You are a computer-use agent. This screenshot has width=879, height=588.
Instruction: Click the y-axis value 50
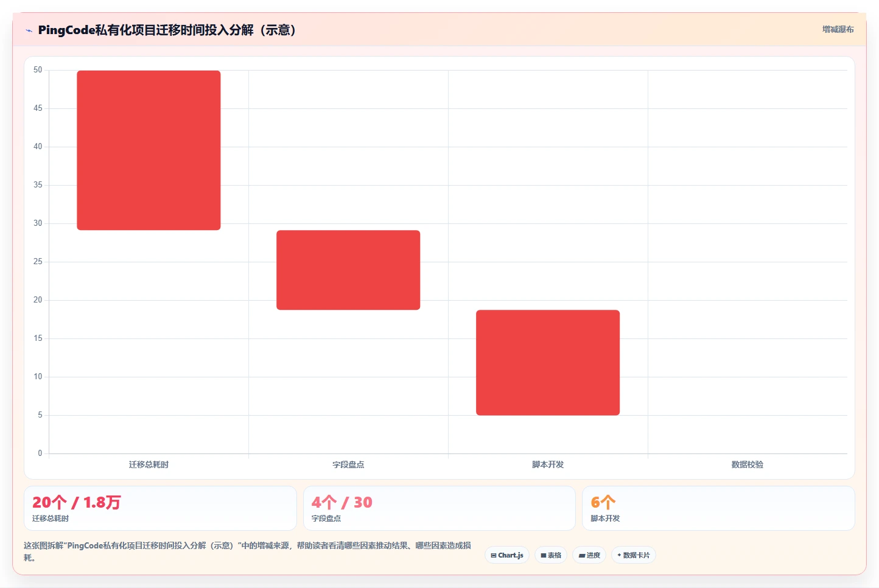tap(38, 70)
